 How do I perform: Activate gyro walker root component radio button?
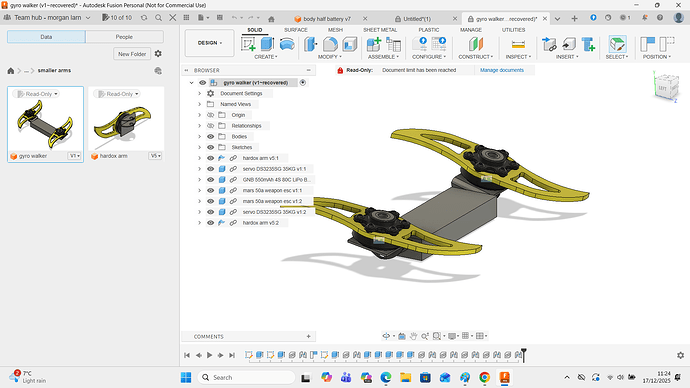(x=303, y=83)
